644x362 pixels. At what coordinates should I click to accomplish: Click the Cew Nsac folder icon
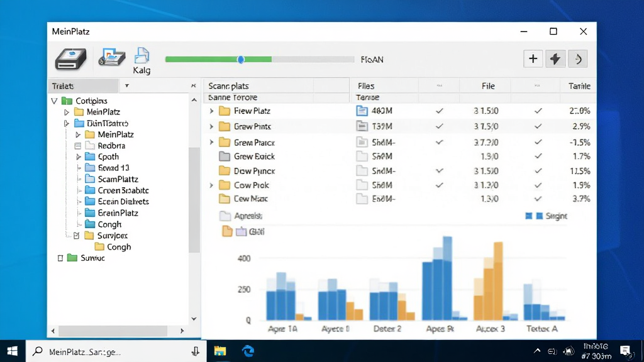pos(225,199)
